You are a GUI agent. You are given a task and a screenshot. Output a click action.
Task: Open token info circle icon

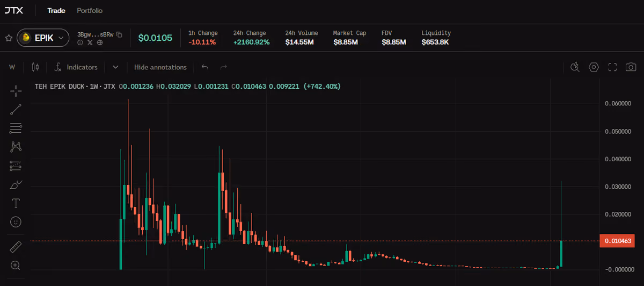click(x=80, y=42)
